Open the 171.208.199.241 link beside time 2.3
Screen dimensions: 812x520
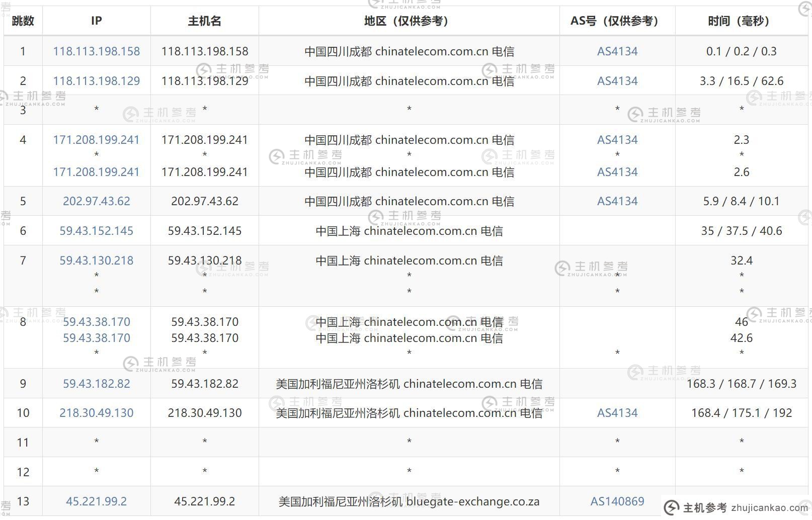coord(97,140)
